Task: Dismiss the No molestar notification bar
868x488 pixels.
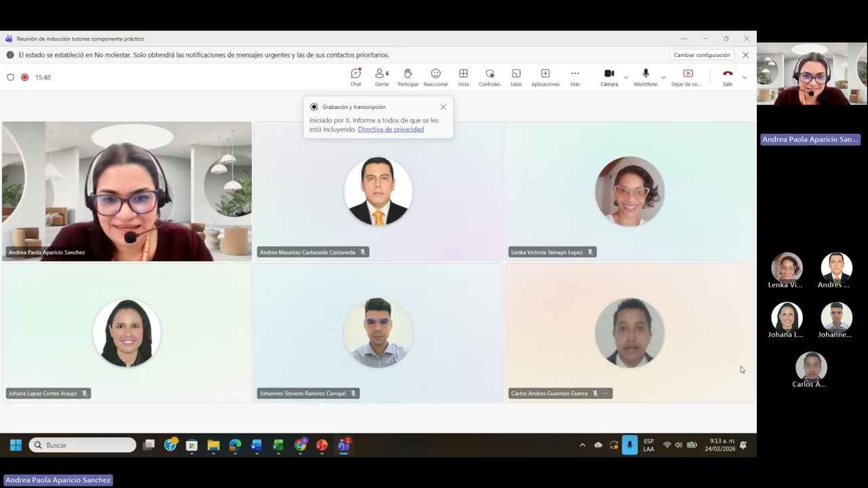Action: tap(746, 55)
